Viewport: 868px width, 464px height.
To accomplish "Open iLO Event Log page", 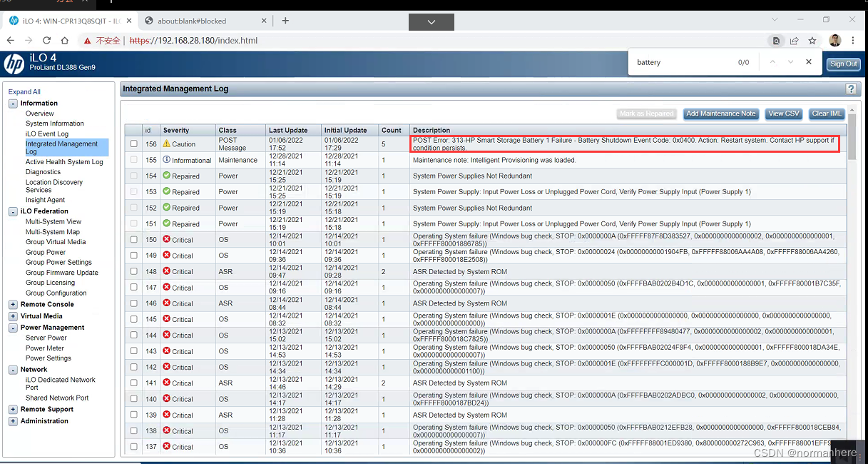I will [x=47, y=134].
